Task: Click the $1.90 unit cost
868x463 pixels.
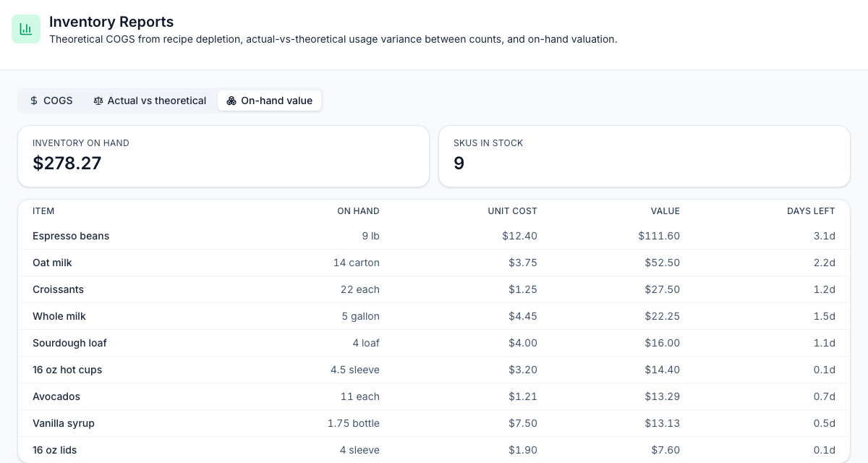Action: point(523,450)
